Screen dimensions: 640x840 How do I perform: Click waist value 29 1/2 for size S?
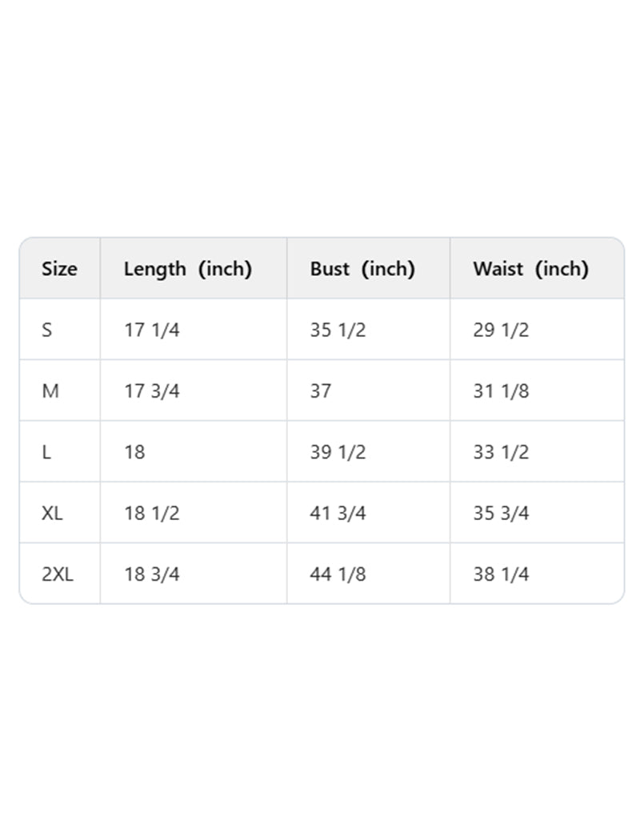click(x=501, y=330)
